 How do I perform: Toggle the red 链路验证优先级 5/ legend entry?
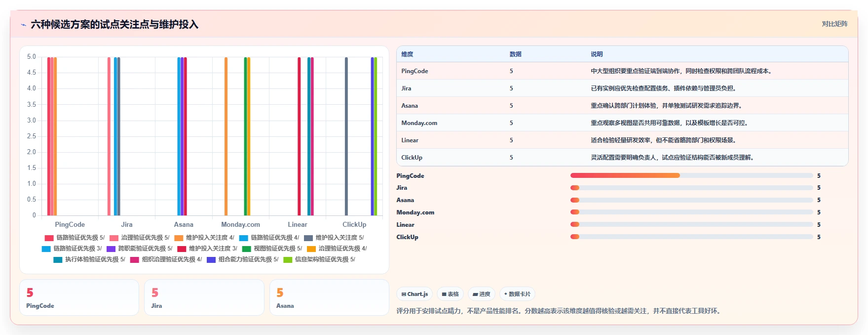point(75,238)
